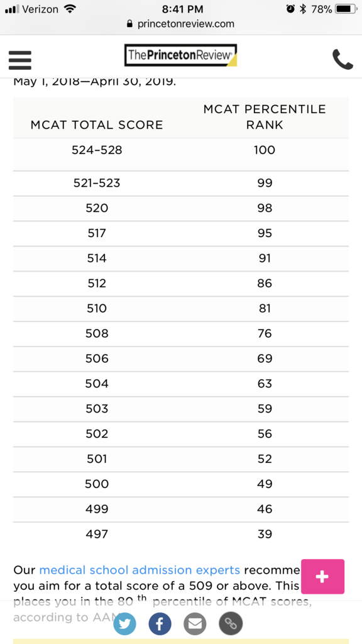
Task: Open the hamburger navigation menu
Action: coord(20,60)
